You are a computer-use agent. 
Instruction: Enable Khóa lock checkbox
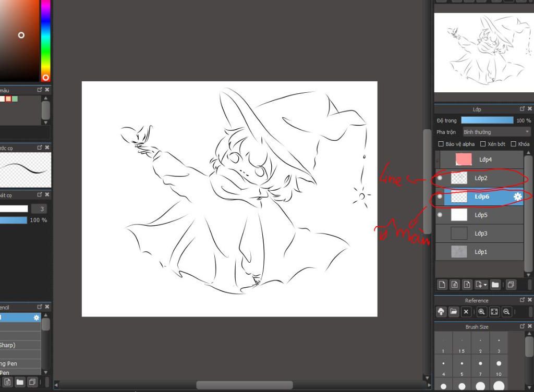coord(514,144)
